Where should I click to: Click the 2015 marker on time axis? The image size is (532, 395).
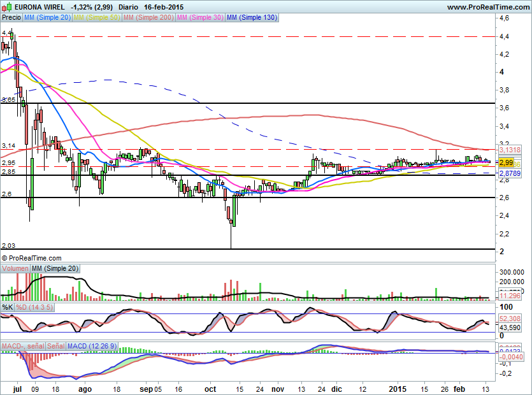pyautogui.click(x=398, y=388)
